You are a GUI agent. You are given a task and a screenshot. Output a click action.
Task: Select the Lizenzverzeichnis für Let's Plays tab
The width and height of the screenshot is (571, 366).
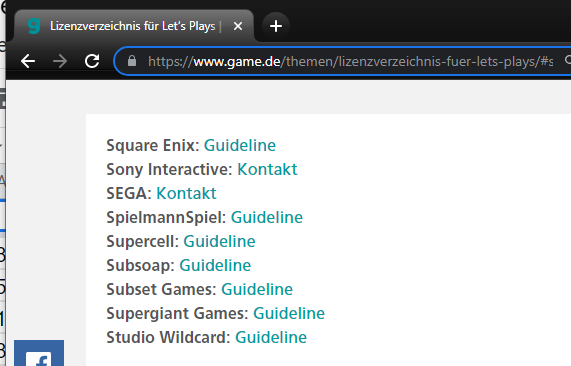click(134, 26)
